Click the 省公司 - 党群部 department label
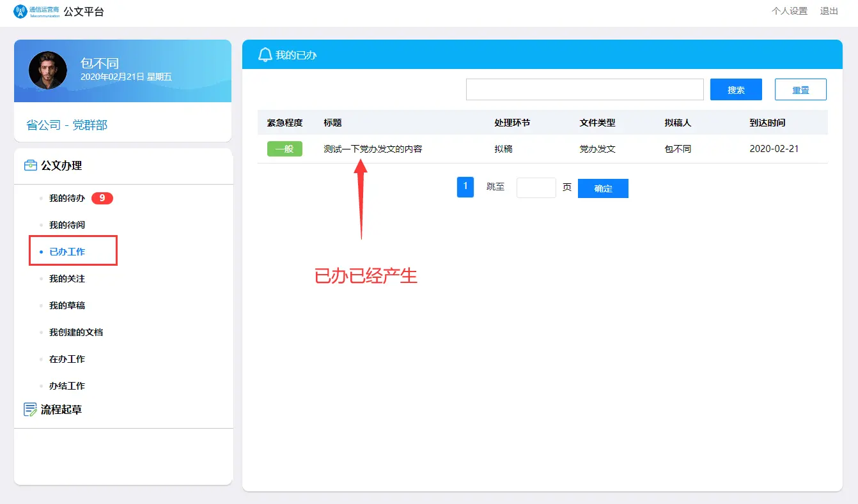The height and width of the screenshot is (504, 858). coord(66,125)
